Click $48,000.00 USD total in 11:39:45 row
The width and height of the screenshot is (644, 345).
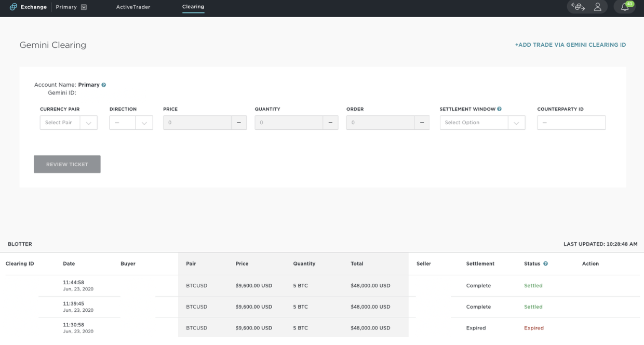click(x=370, y=307)
